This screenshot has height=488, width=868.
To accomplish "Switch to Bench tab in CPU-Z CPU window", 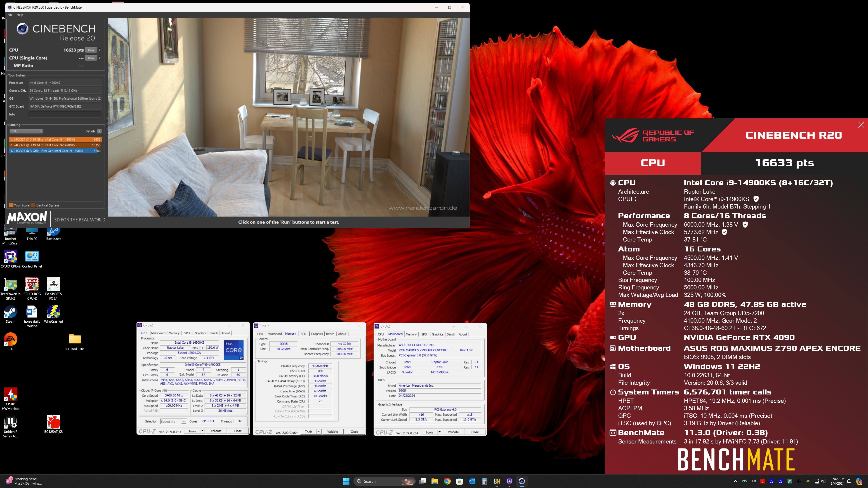I will pos(214,333).
